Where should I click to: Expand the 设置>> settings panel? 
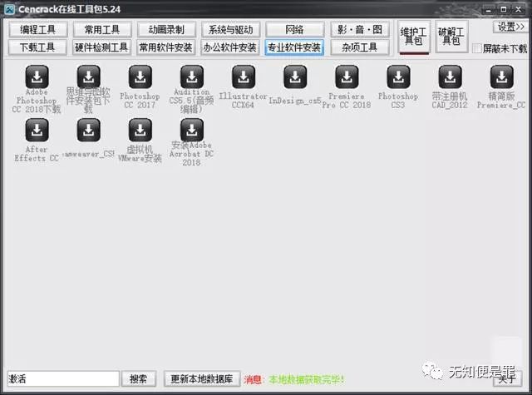point(510,27)
